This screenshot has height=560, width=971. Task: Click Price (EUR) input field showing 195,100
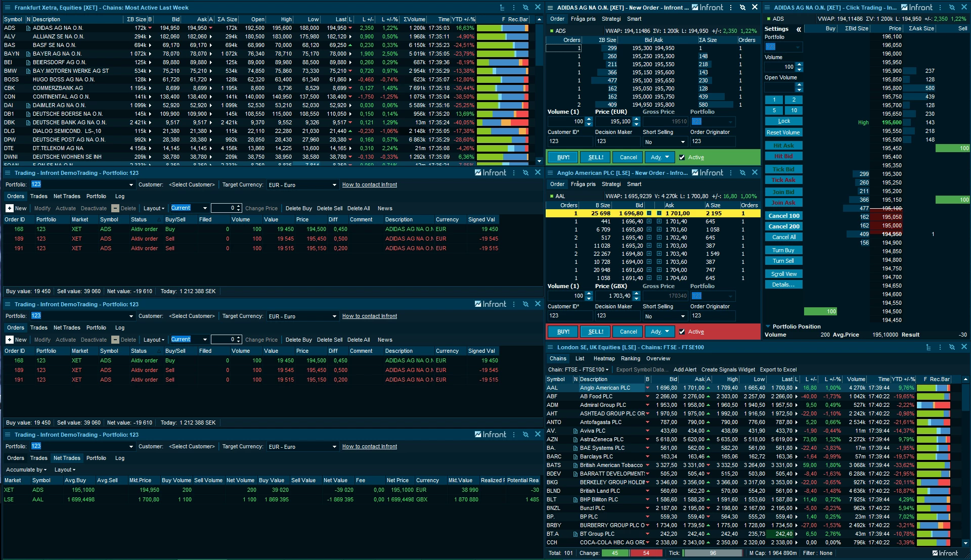[613, 122]
